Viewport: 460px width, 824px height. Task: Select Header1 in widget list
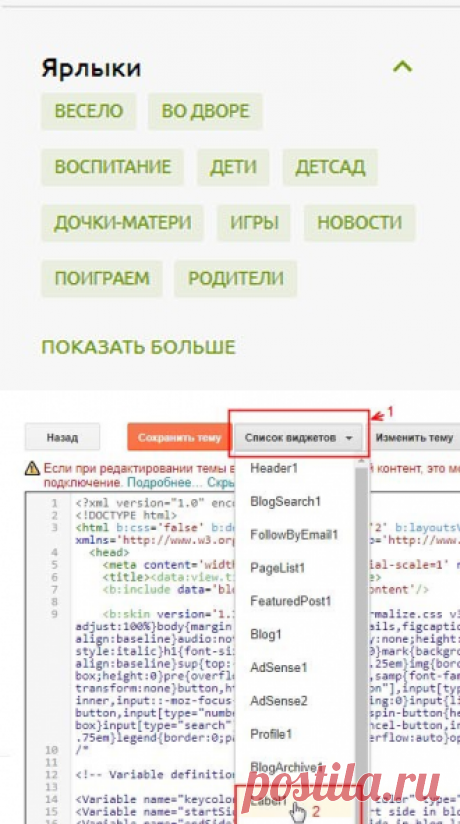coord(274,468)
